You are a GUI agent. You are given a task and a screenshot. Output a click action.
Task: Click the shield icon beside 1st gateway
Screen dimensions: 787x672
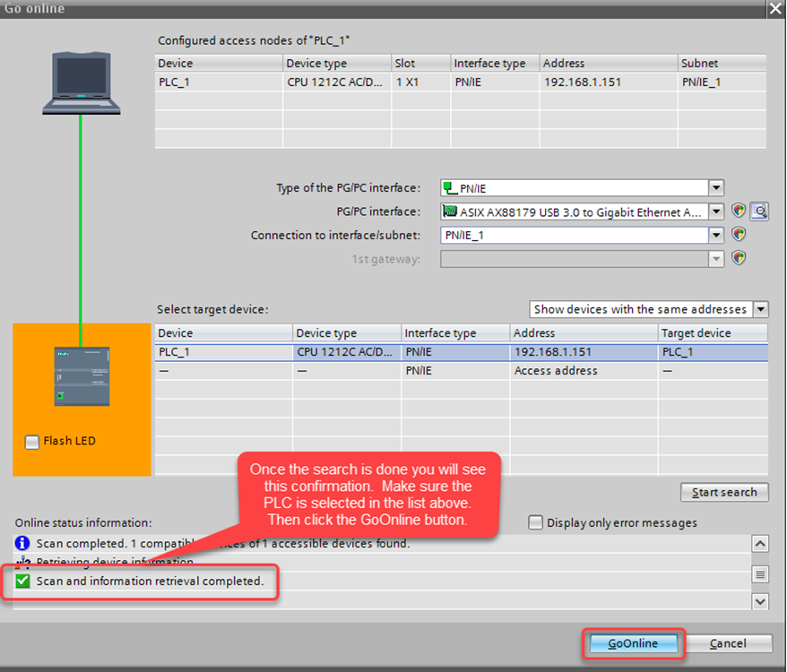(738, 258)
